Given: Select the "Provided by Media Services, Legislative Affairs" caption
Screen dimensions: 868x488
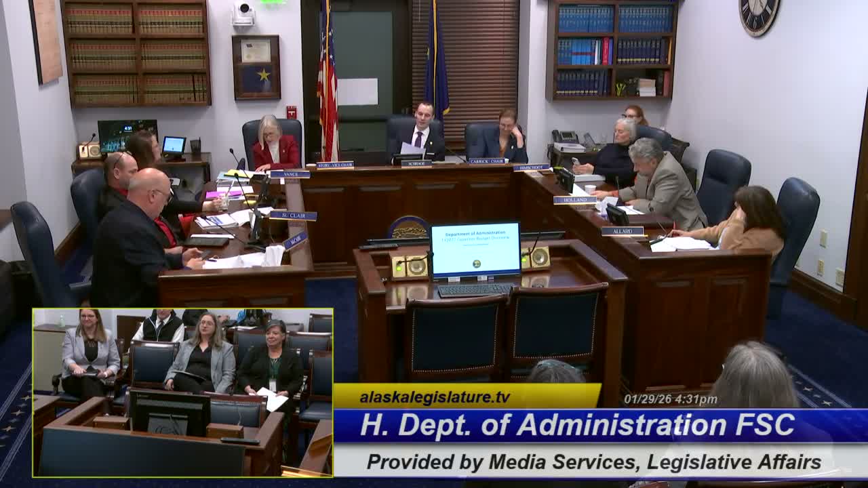Looking at the screenshot, I should tap(594, 462).
